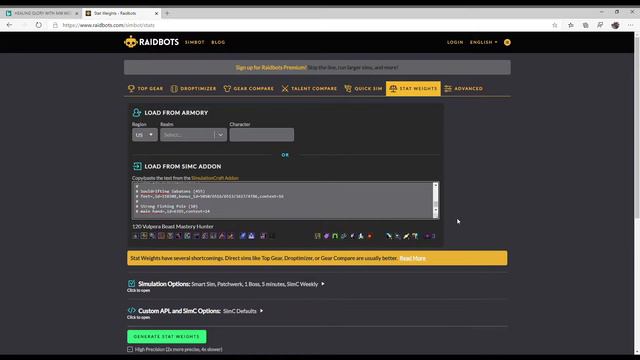
Task: Click the browser back button
Action: 9,25
